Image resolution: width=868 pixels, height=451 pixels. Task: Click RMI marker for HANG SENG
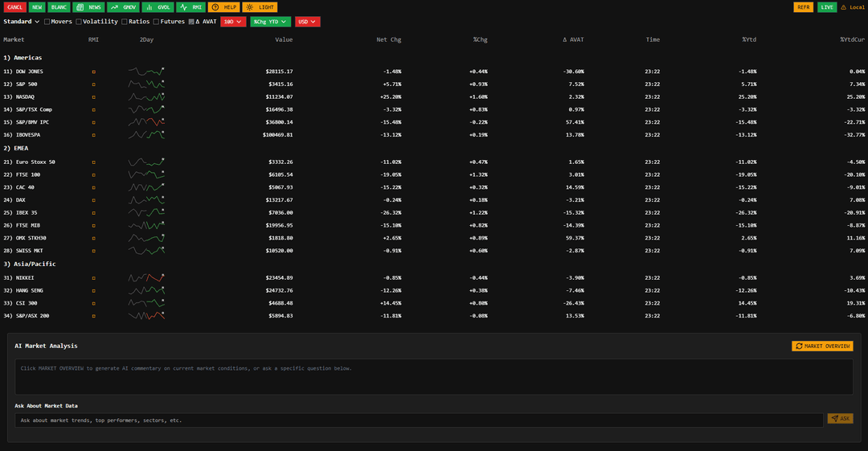[93, 291]
